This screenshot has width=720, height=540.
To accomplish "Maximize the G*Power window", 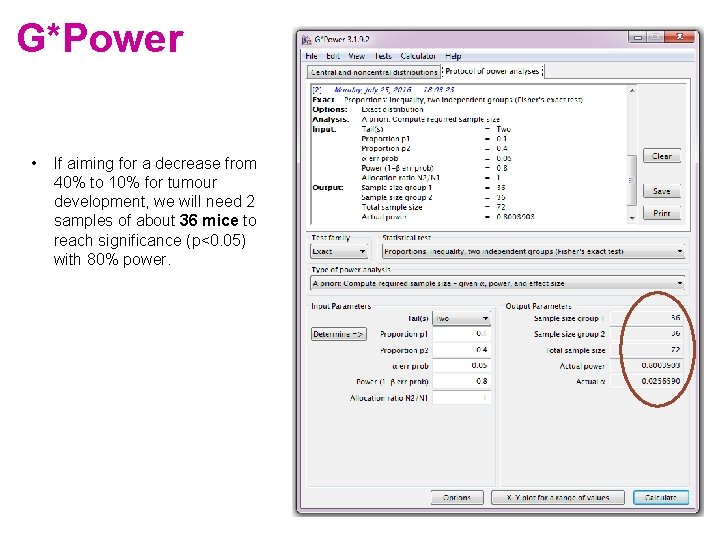I will (x=655, y=37).
